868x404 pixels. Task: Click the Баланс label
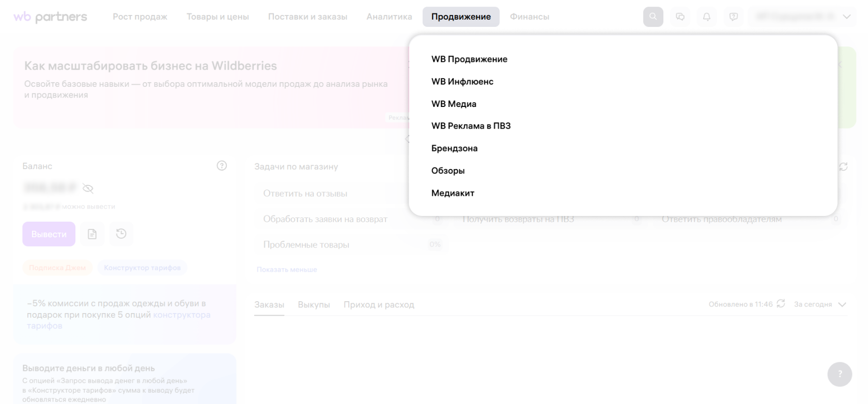point(37,166)
